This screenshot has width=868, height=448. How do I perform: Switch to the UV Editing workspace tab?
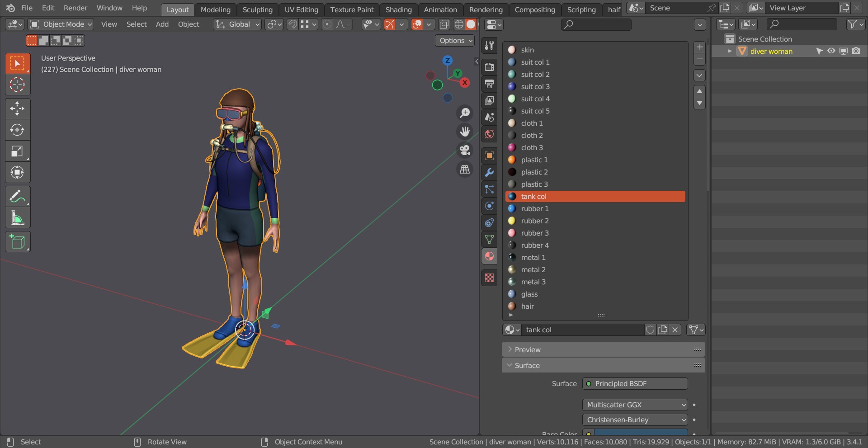301,9
